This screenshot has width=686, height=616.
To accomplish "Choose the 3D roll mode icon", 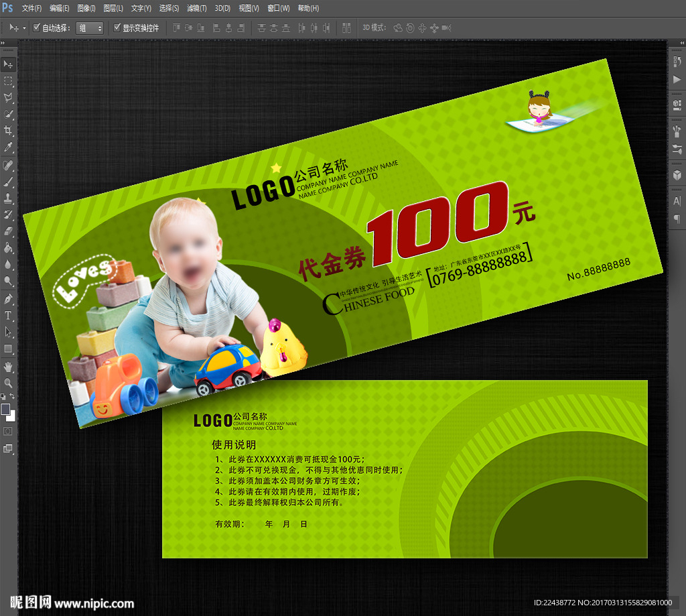I will click(410, 28).
